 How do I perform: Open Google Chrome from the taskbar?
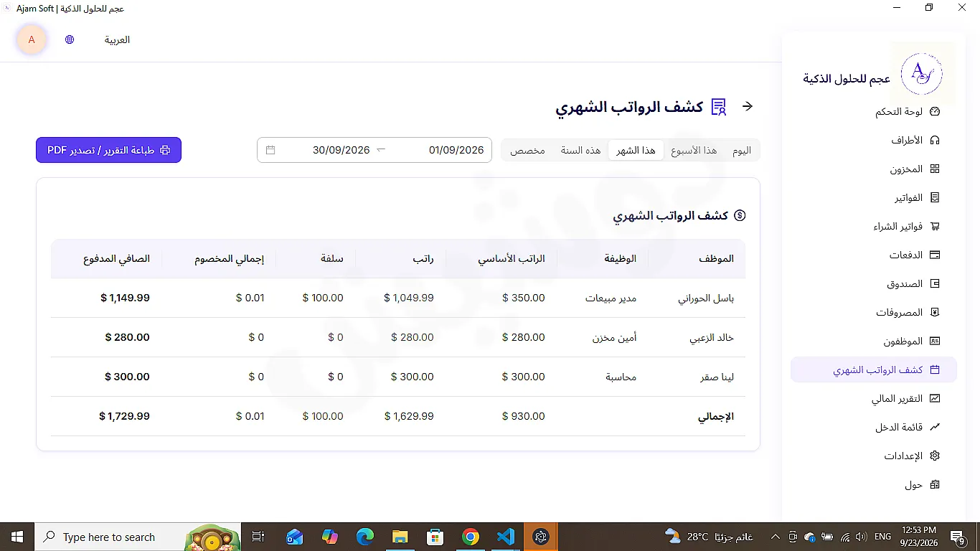click(471, 537)
